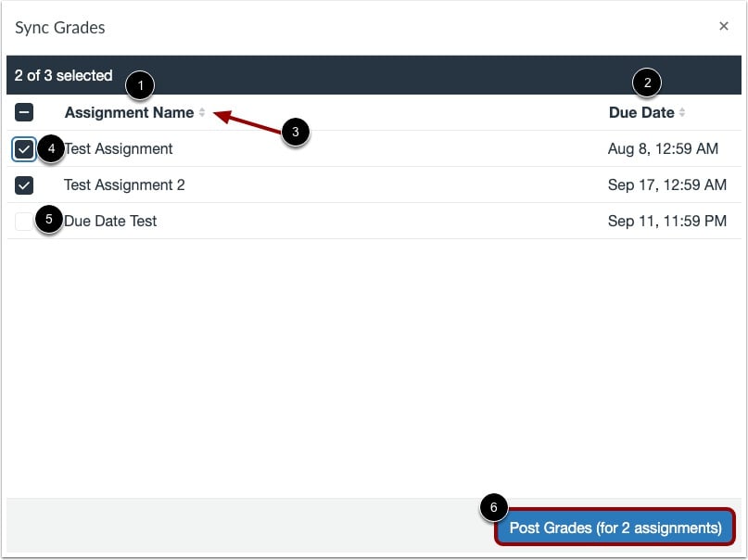Viewport: 748px width, 560px height.
Task: Check the Due Date Test checkbox
Action: pos(25,221)
